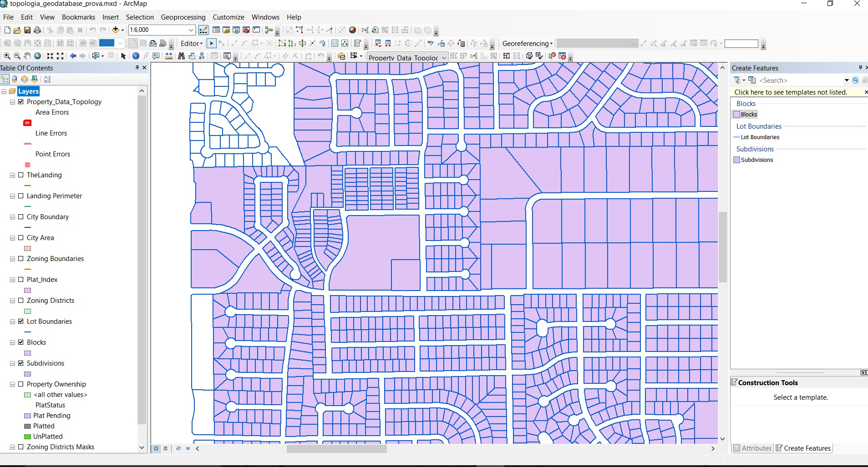This screenshot has width=868, height=467.
Task: Click the Identify tool
Action: click(136, 56)
